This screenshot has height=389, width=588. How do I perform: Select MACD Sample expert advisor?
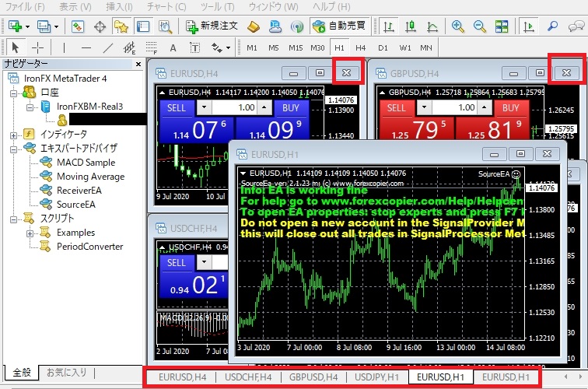coord(86,163)
